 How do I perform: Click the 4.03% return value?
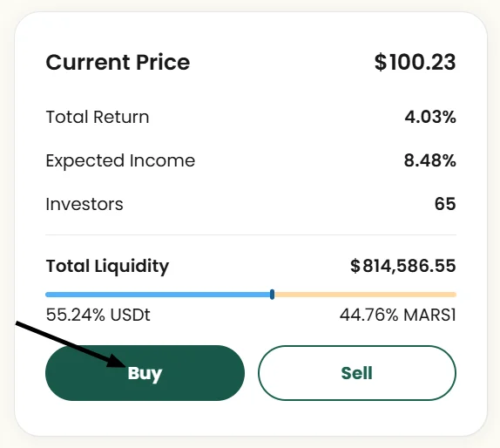[430, 117]
